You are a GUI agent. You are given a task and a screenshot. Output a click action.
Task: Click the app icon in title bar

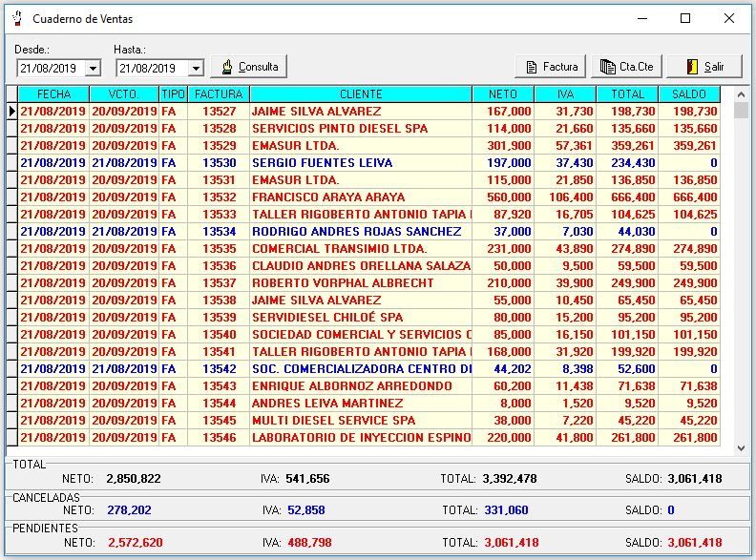pos(15,18)
